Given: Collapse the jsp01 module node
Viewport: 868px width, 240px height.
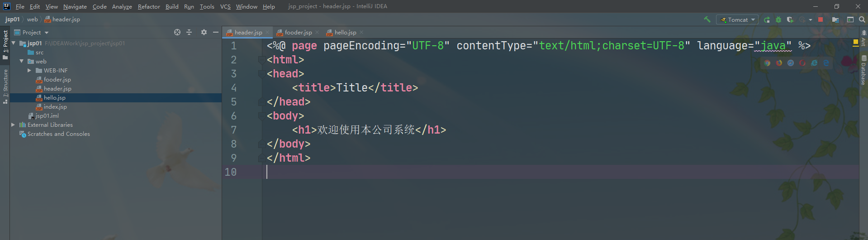Looking at the screenshot, I should (14, 43).
